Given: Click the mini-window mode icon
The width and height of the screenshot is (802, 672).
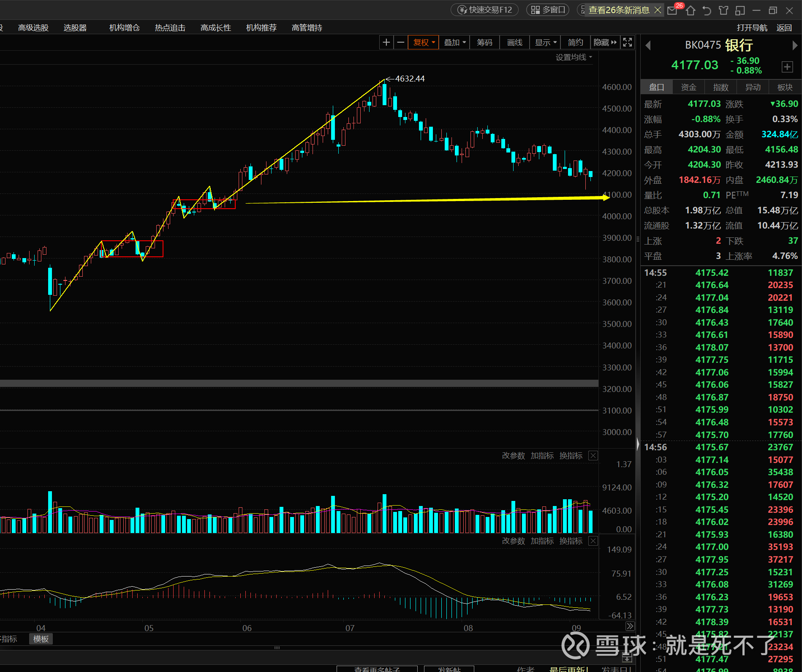Looking at the screenshot, I should (740, 10).
